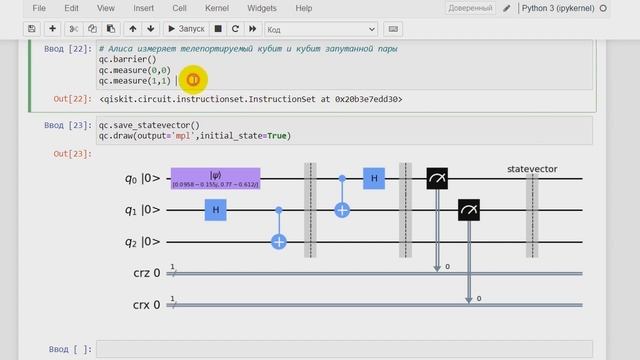
Task: Click the InstructionSet output text of Out[22]
Action: (x=251, y=99)
